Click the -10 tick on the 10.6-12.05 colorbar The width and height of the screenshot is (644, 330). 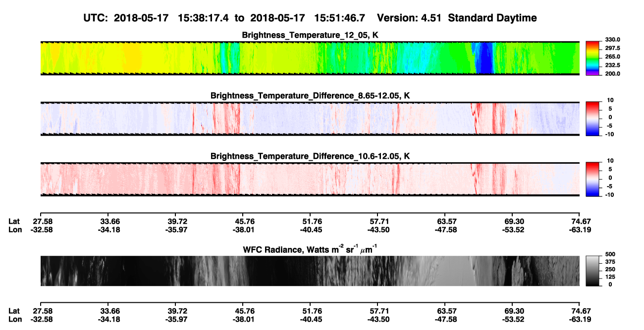coord(610,194)
